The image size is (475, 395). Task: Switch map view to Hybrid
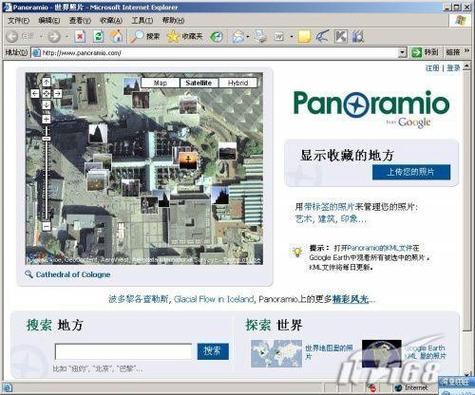point(238,83)
